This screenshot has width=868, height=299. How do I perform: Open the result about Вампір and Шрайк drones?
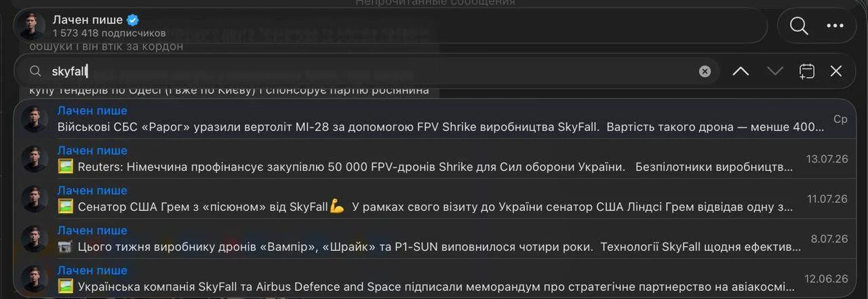point(434,239)
